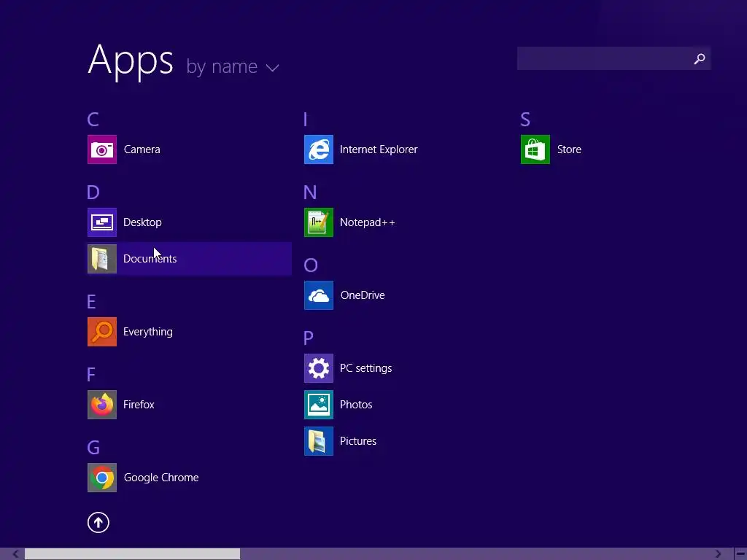Open the Firefox browser icon

[x=102, y=405]
